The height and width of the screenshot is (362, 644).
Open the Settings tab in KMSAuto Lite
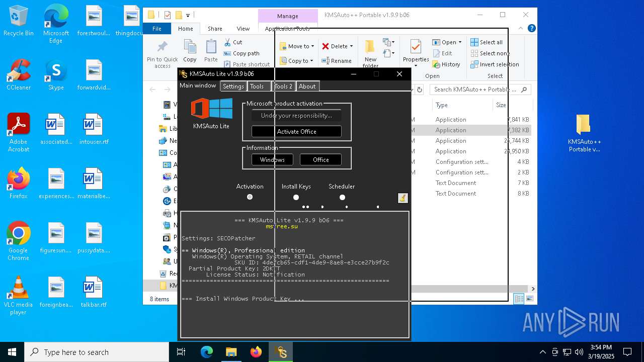coord(233,86)
